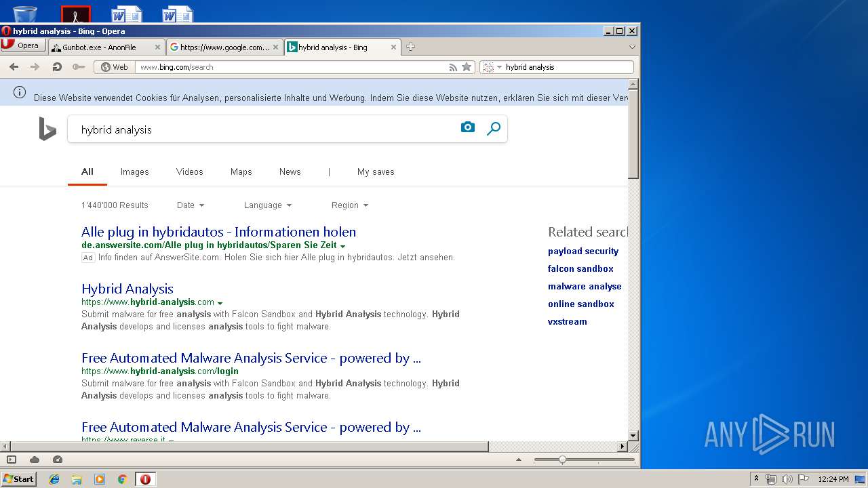The image size is (868, 488).
Task: Click related search malware analyse
Action: tap(585, 287)
